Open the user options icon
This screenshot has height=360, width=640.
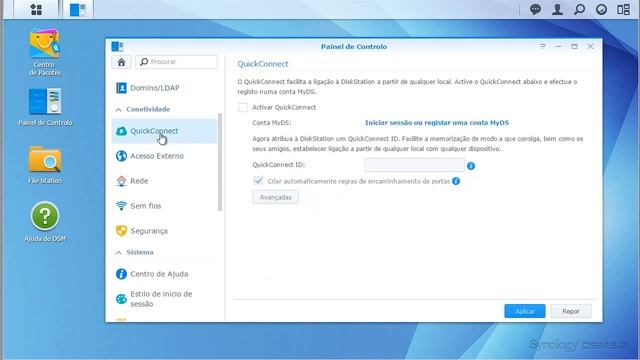click(558, 9)
